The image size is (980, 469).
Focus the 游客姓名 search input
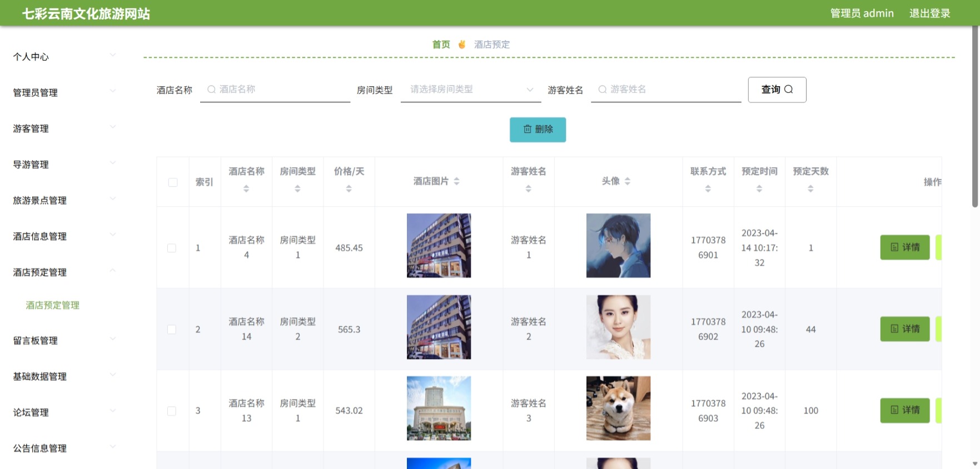point(666,89)
